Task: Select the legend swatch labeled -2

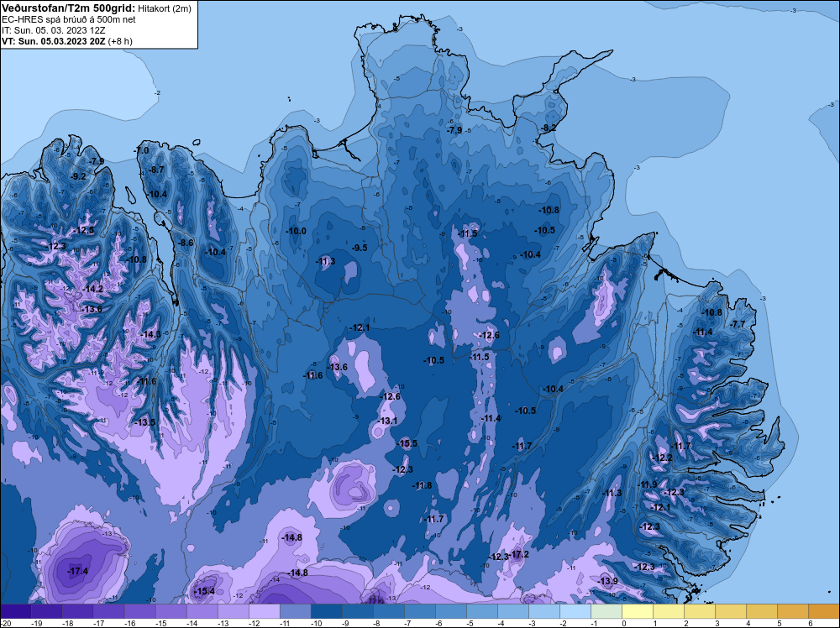Action: 575,611
